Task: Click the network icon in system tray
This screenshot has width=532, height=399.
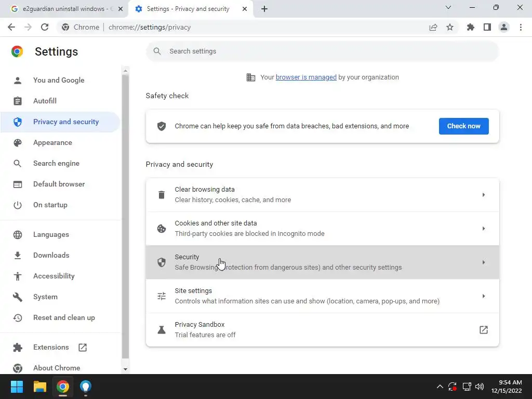Action: (x=467, y=387)
